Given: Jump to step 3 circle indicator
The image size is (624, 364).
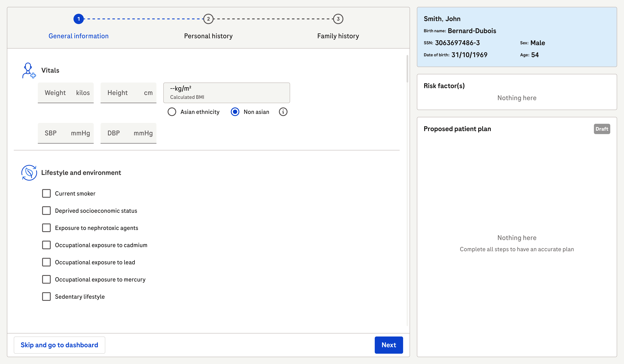Looking at the screenshot, I should pos(338,19).
